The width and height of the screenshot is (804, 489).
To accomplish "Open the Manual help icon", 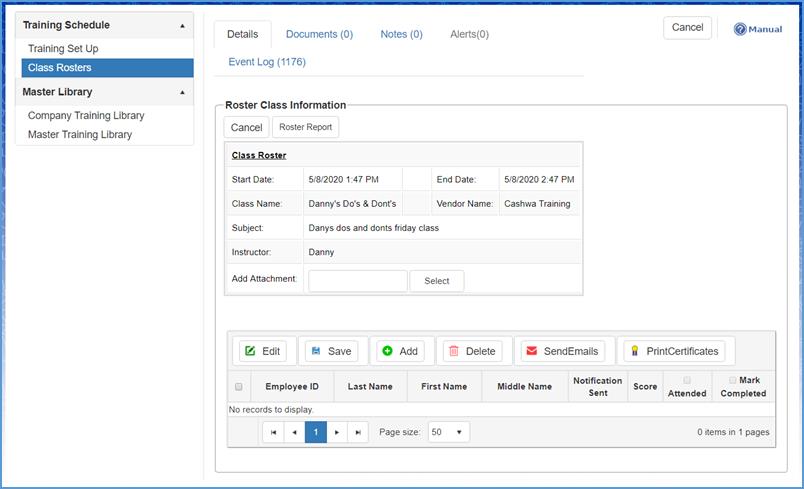I will coord(741,29).
